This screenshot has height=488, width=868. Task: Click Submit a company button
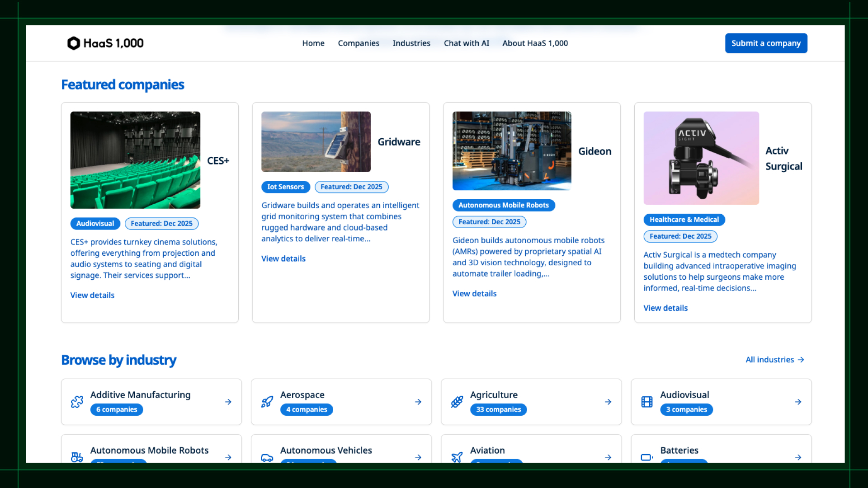[x=766, y=43]
